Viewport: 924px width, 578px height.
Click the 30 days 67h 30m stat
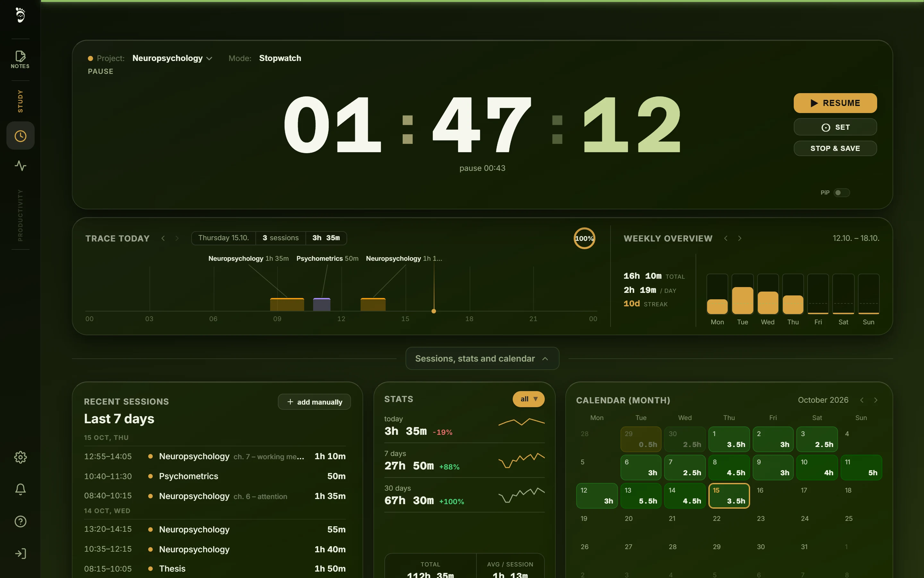click(x=464, y=495)
